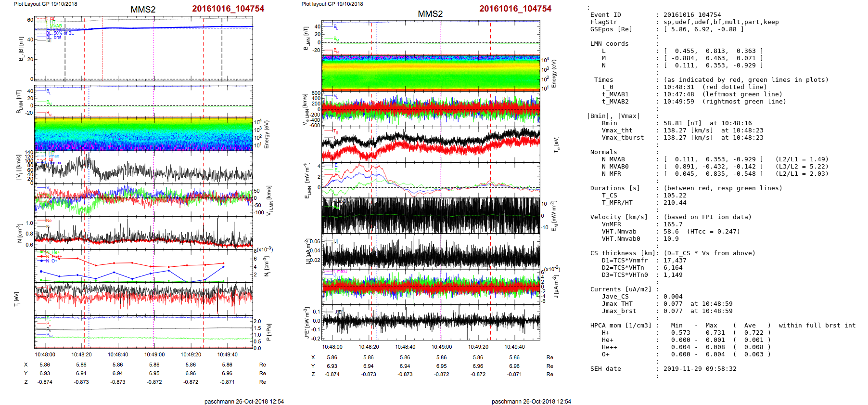The width and height of the screenshot is (868, 405).
Task: Click the left plot's paschmann footer text
Action: pyautogui.click(x=244, y=401)
